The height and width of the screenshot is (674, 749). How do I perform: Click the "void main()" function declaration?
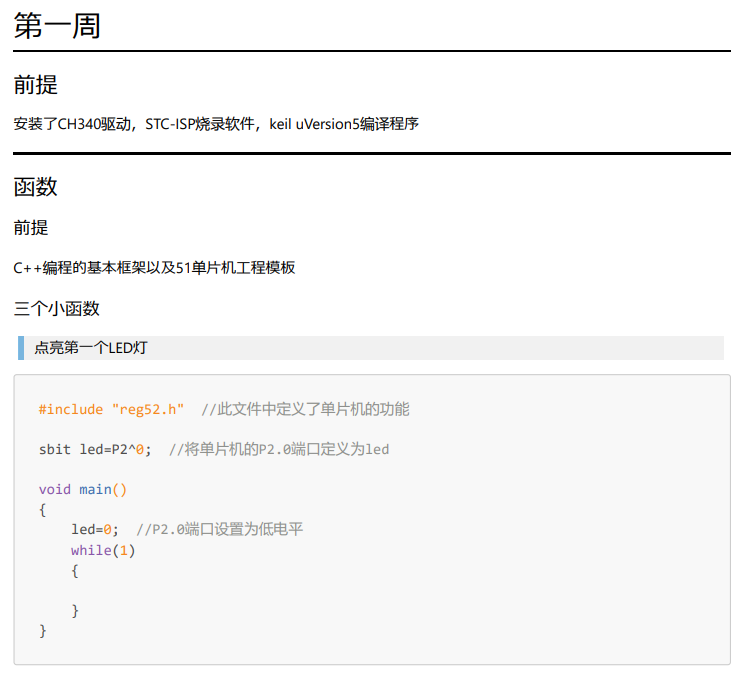(83, 489)
